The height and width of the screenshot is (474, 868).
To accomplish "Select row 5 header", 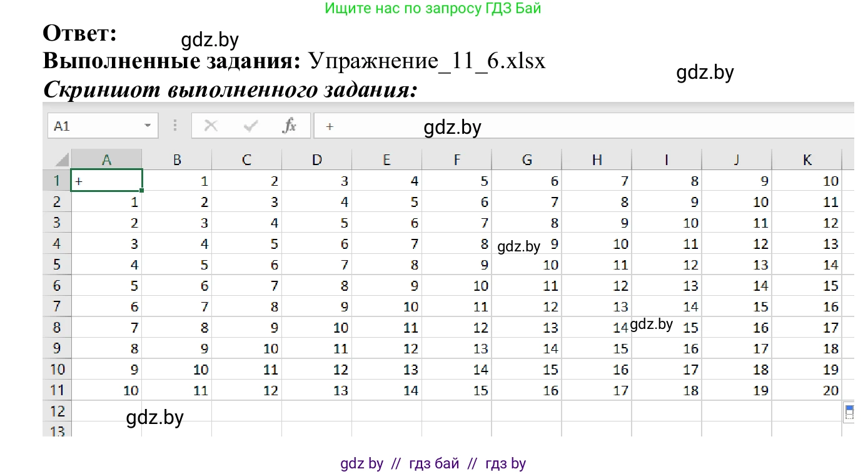I will tap(57, 264).
